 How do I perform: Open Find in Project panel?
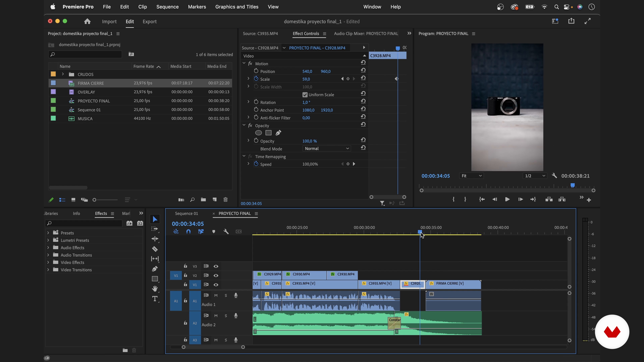click(x=192, y=200)
